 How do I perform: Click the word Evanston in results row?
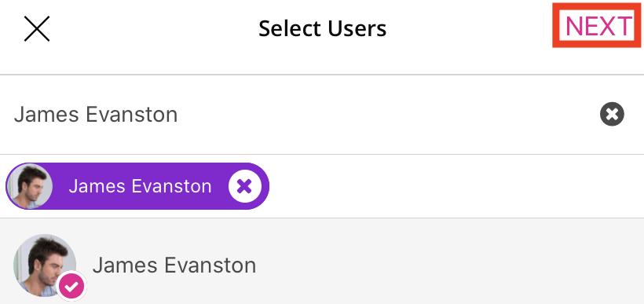point(210,266)
